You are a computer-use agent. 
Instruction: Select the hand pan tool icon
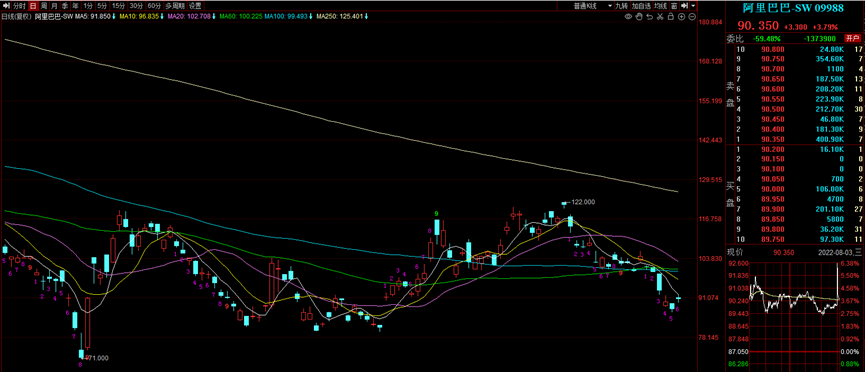tap(639, 17)
